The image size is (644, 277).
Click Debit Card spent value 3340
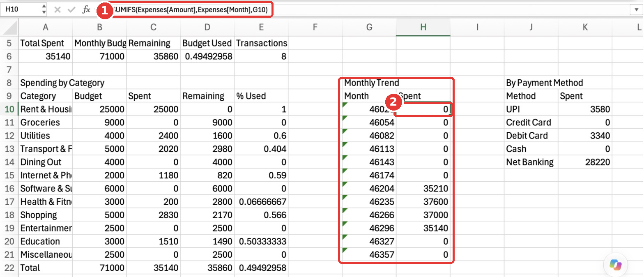click(x=585, y=135)
